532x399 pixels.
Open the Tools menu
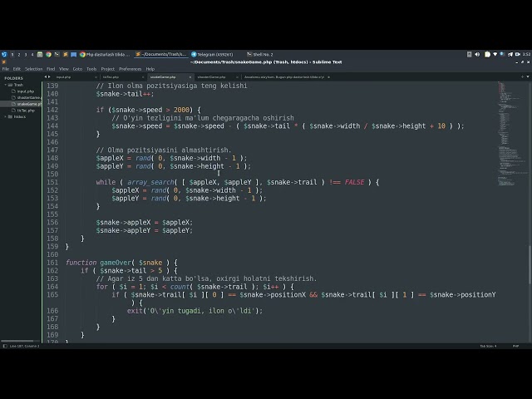pyautogui.click(x=91, y=69)
